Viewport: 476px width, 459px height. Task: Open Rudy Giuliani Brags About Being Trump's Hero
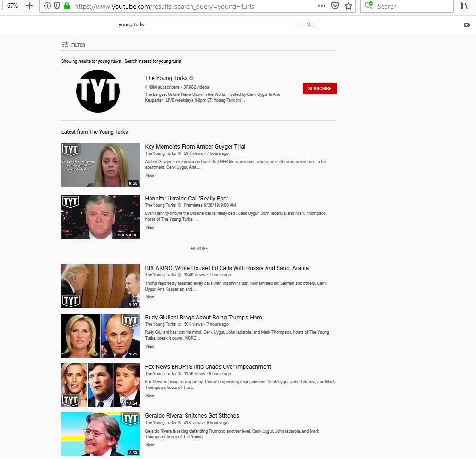(203, 318)
